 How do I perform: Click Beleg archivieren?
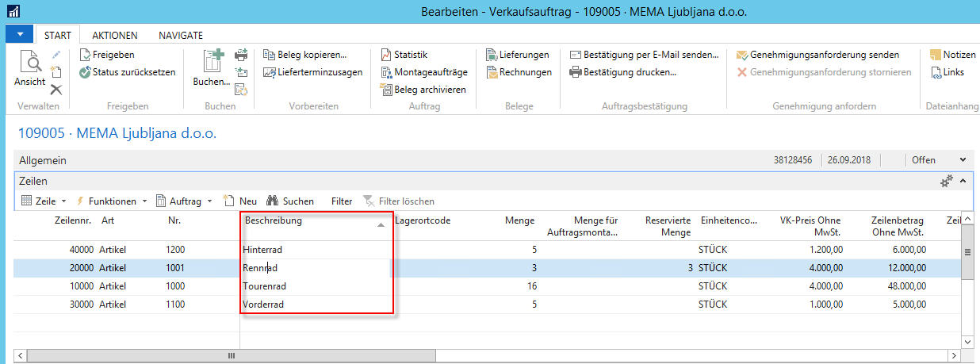click(423, 90)
